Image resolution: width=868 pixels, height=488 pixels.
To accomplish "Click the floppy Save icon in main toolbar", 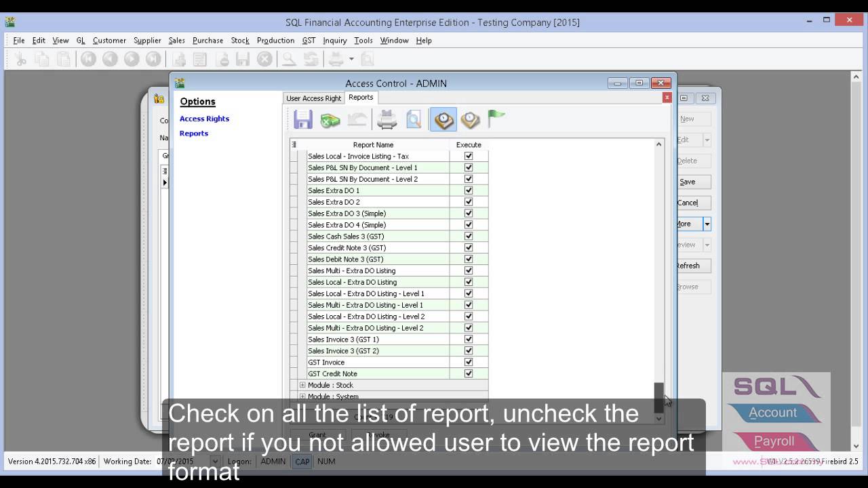I will [x=243, y=59].
